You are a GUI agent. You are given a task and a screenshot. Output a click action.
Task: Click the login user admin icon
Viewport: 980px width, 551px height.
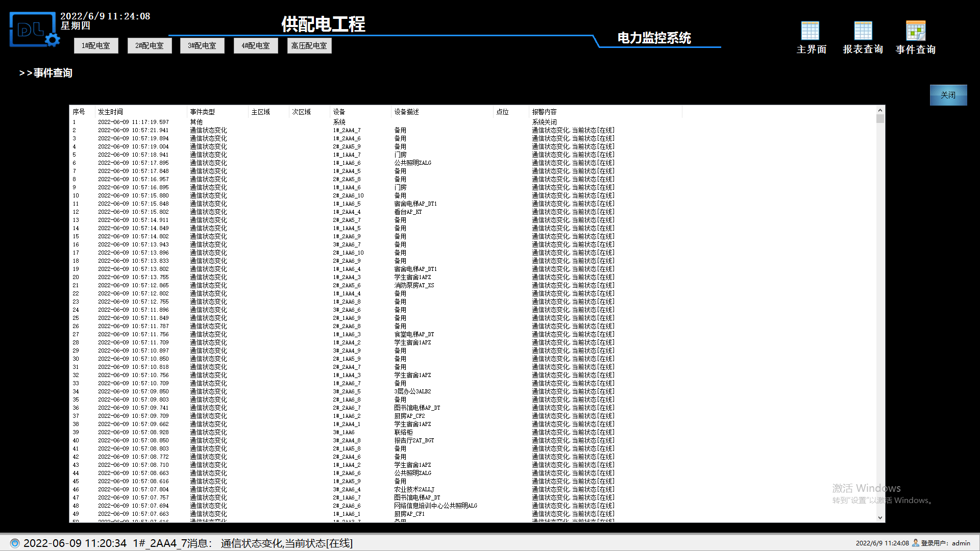[916, 543]
